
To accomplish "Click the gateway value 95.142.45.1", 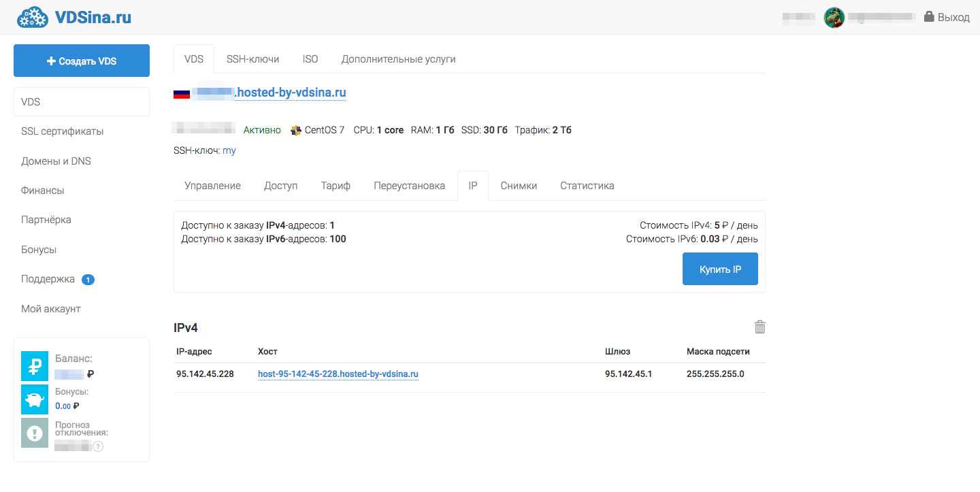I will pos(629,374).
